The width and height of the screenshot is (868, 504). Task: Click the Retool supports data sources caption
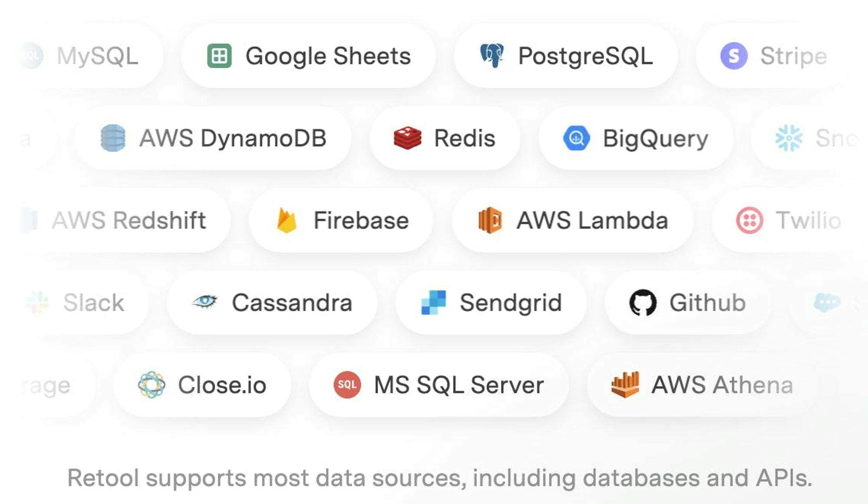coord(439,478)
